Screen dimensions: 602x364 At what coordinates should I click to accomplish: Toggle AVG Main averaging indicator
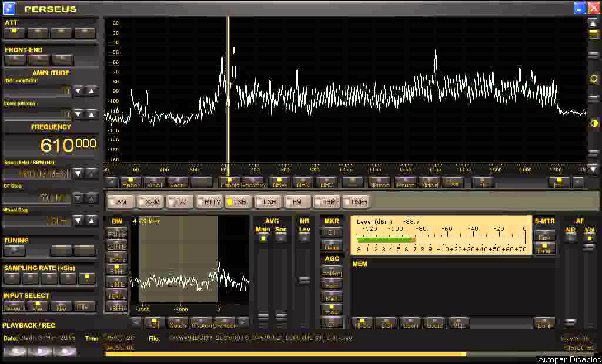click(263, 238)
